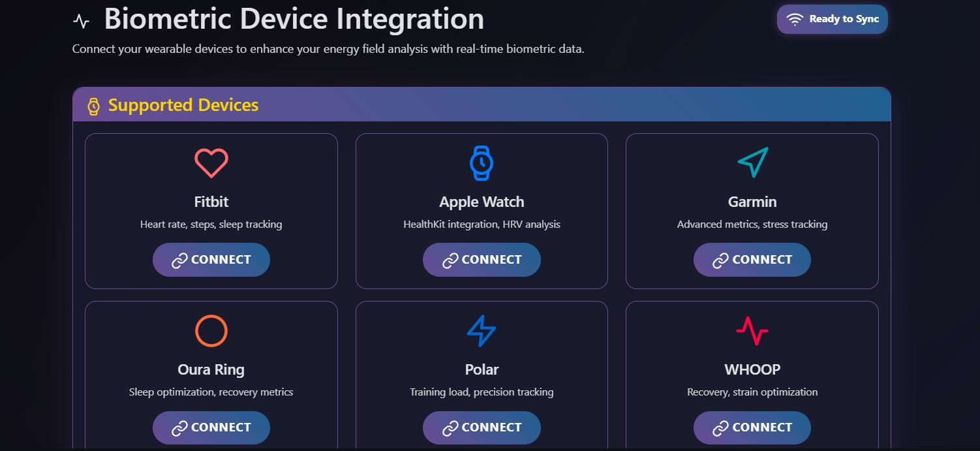Click 'Heart rate, steps, sleep tracking' text
The image size is (980, 451).
coord(211,225)
